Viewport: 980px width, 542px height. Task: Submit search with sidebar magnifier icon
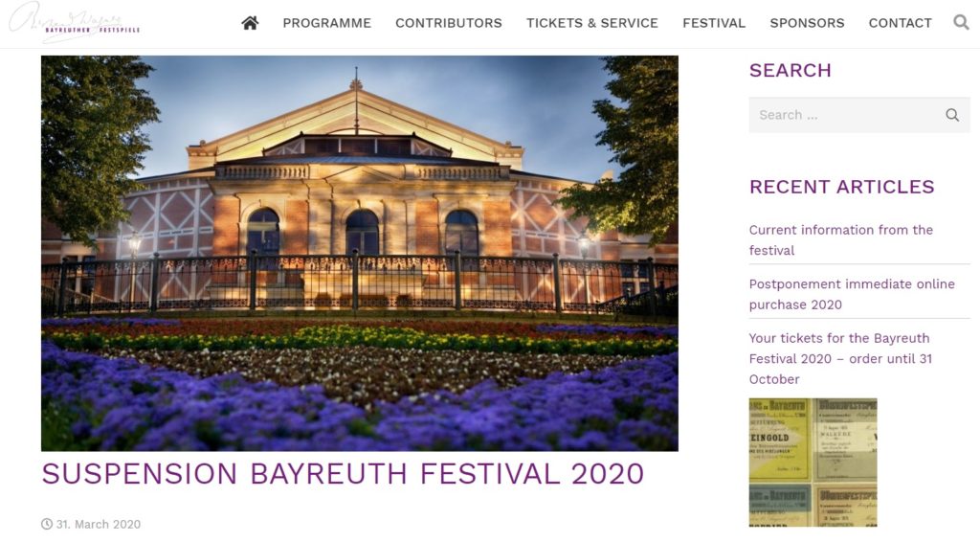tap(952, 115)
